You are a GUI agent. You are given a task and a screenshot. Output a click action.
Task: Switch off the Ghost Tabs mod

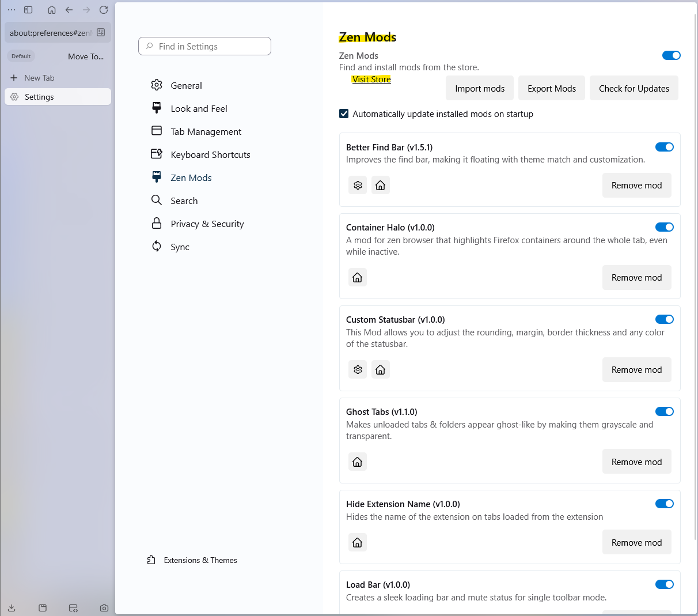pyautogui.click(x=665, y=411)
